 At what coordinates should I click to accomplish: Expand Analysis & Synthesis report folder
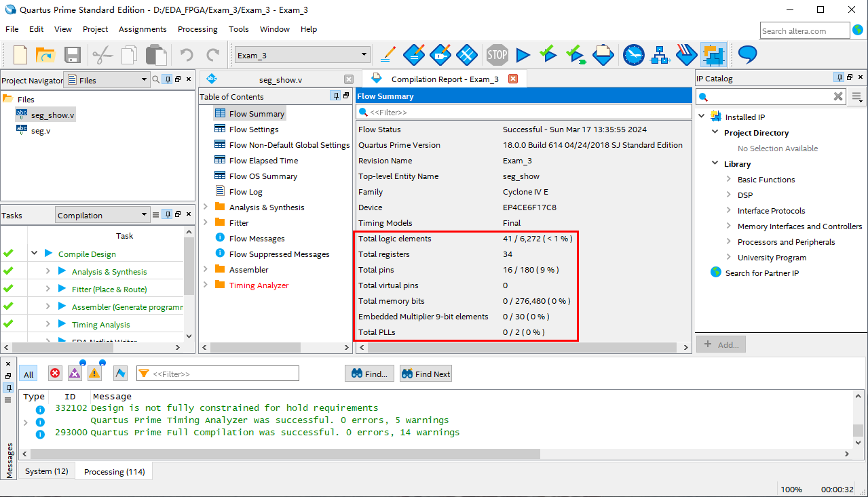click(x=206, y=207)
